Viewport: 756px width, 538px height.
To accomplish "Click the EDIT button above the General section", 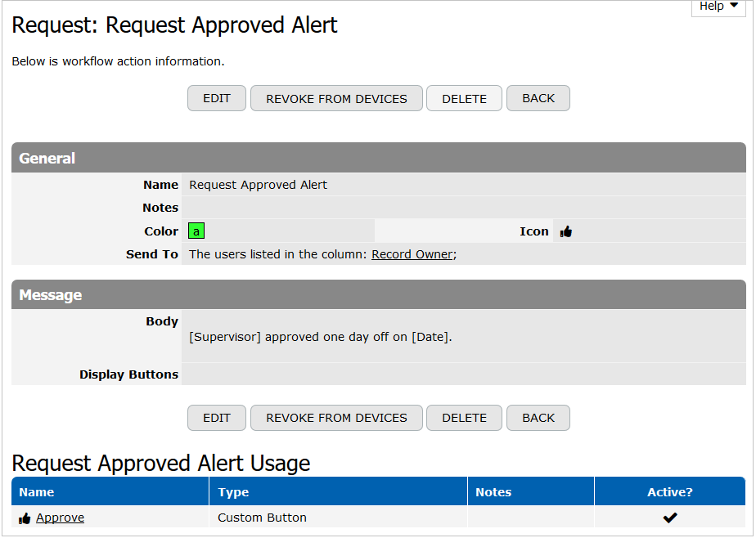I will (217, 98).
